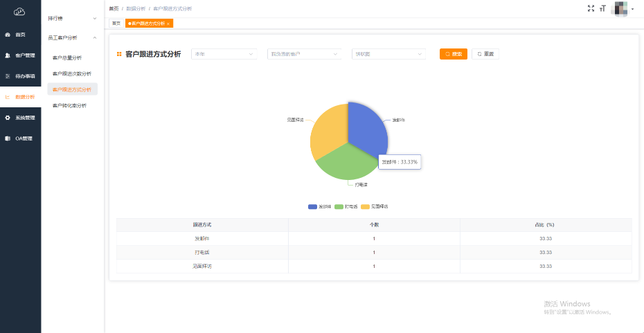644x333 pixels.
Task: Open 首页 from the dark sidebar
Action: click(x=20, y=35)
